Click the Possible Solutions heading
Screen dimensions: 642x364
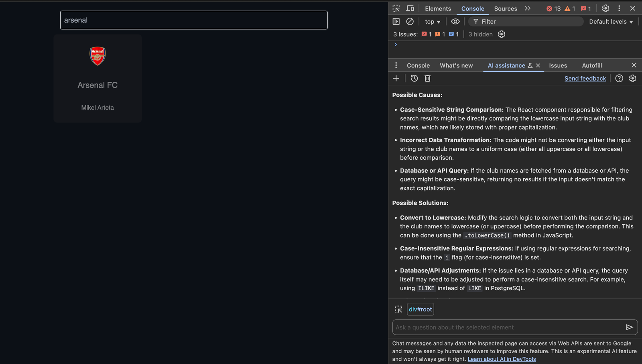pos(420,203)
